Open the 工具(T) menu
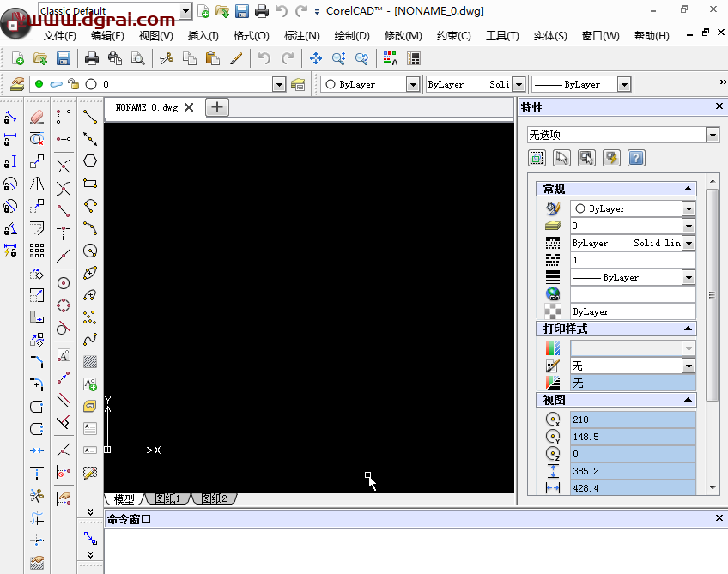 [502, 36]
